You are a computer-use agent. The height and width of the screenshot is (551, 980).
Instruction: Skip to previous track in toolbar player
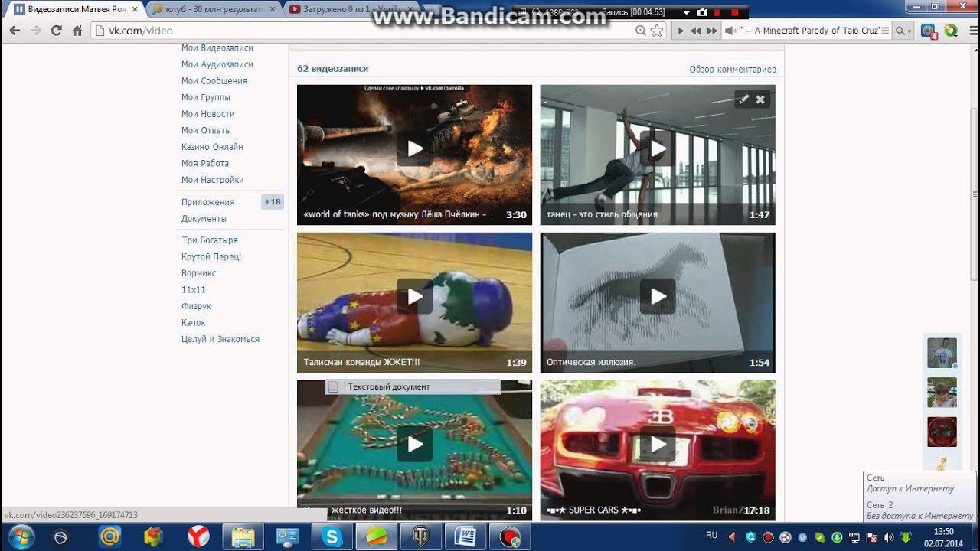695,31
